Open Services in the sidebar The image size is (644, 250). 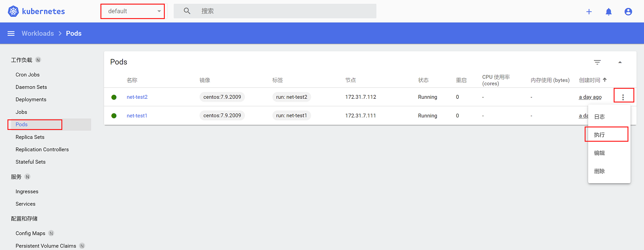coord(26,204)
